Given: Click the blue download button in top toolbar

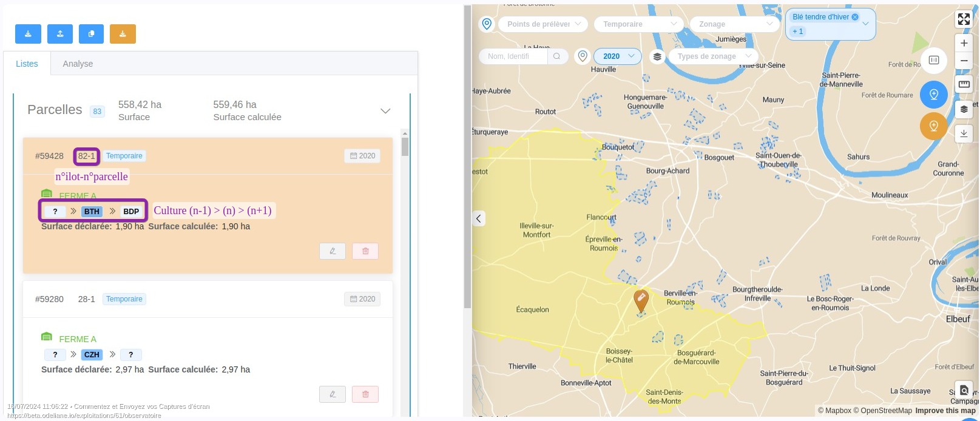Looking at the screenshot, I should click(x=28, y=34).
